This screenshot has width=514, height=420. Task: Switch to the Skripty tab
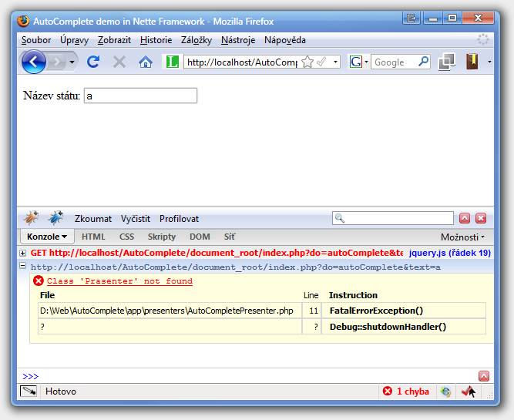[x=162, y=237]
